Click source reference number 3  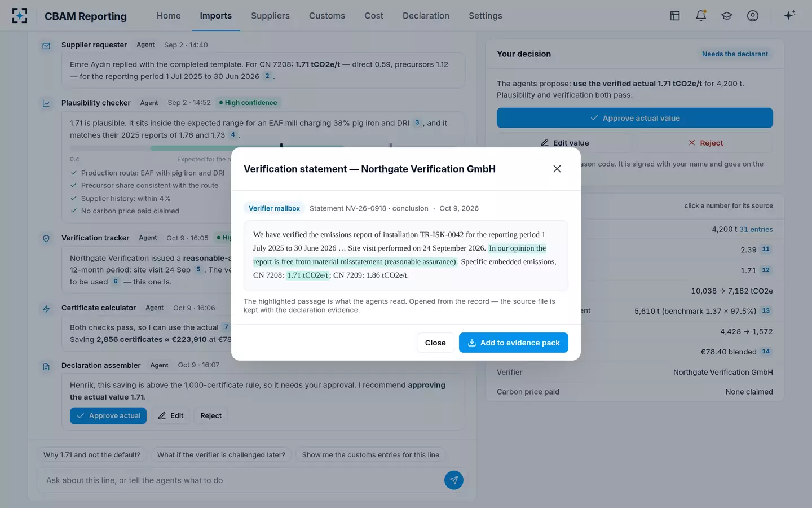click(x=417, y=122)
